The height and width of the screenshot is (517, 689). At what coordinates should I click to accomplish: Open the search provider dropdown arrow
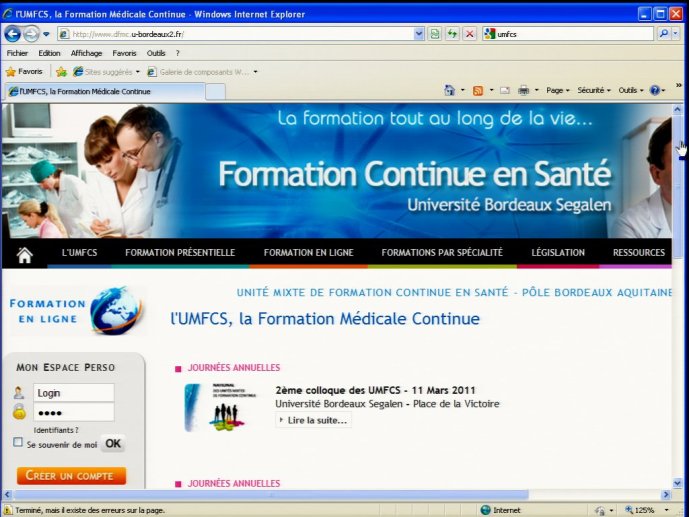[675, 34]
